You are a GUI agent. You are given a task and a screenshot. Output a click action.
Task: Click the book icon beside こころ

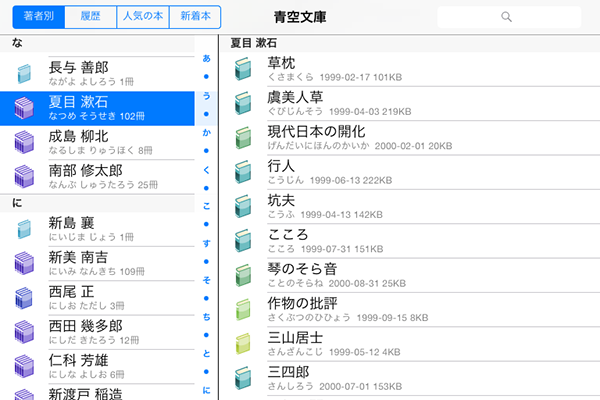[243, 241]
